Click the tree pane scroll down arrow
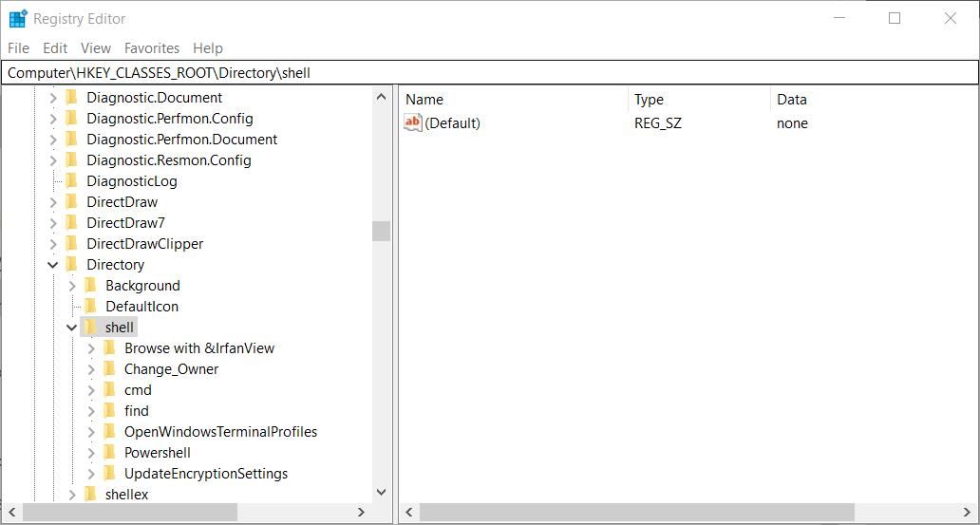Image resolution: width=980 pixels, height=525 pixels. 381,493
